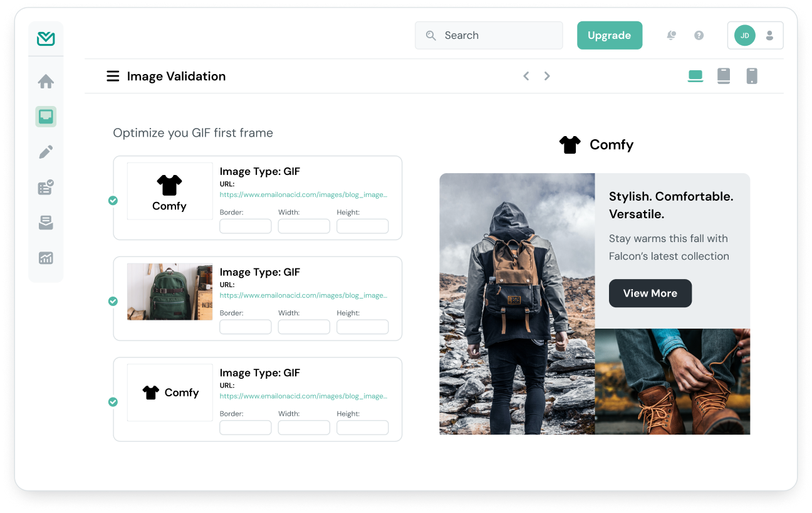
Task: Switch to the desktop laptop preview
Action: pyautogui.click(x=695, y=77)
